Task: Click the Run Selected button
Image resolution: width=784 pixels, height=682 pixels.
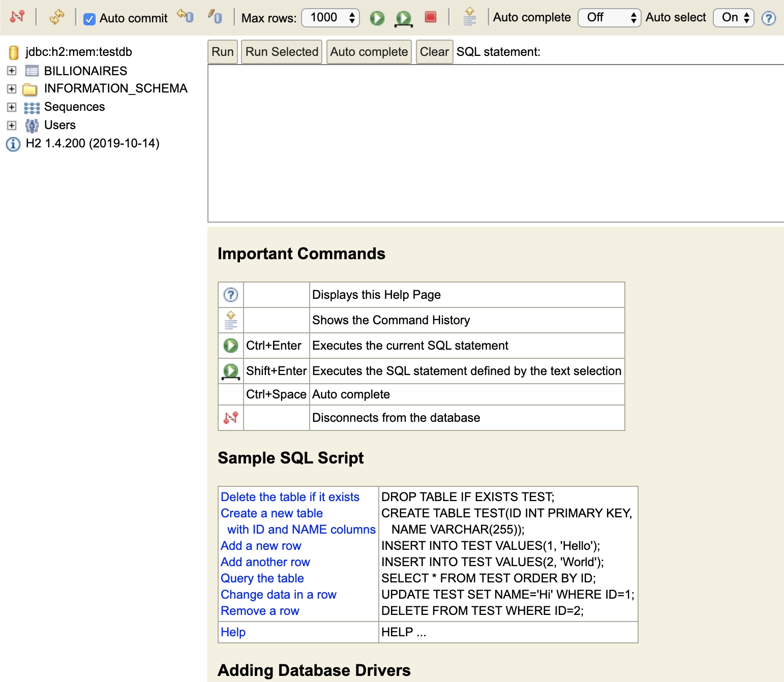Action: [x=281, y=52]
